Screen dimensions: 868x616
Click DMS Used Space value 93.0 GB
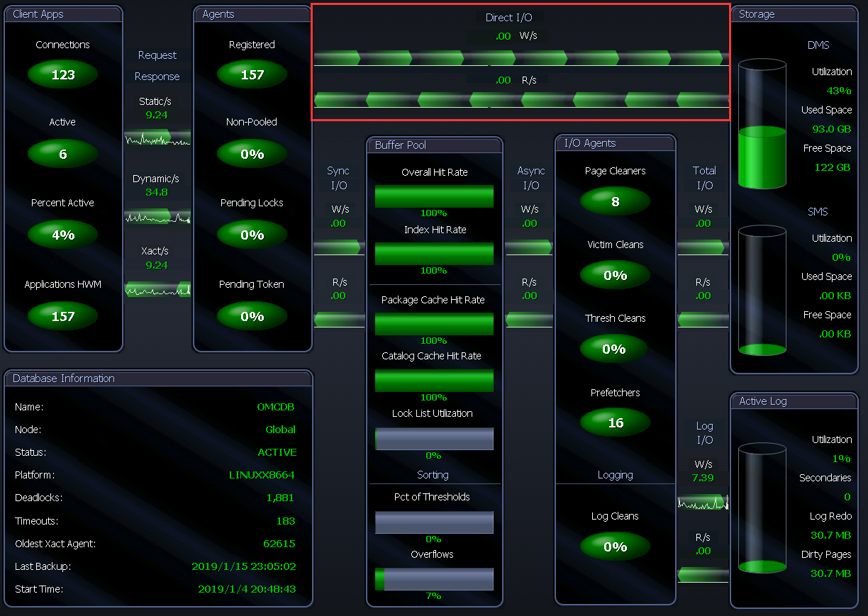tap(832, 129)
